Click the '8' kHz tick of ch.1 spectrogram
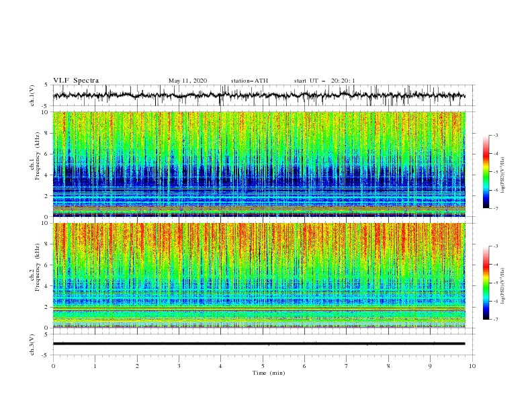Image resolution: width=532 pixels, height=411 pixels. tap(46, 133)
